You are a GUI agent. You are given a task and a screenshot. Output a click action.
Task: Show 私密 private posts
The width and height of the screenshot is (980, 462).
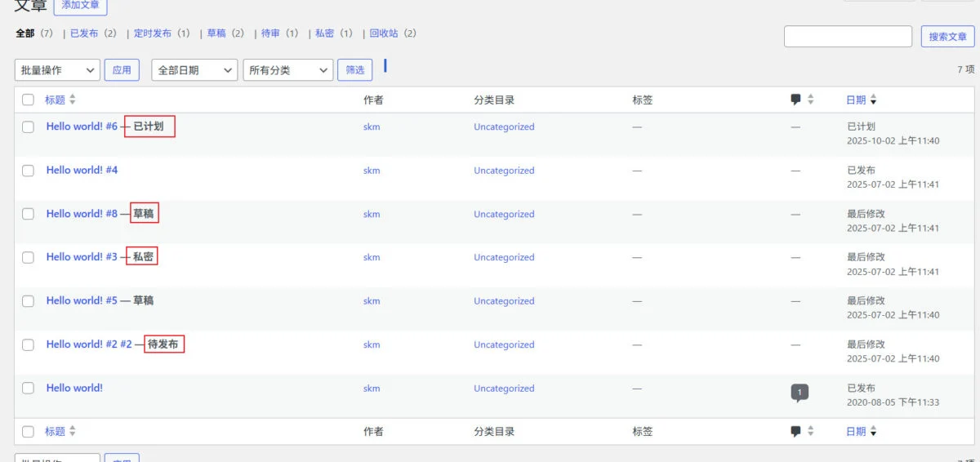[x=325, y=33]
